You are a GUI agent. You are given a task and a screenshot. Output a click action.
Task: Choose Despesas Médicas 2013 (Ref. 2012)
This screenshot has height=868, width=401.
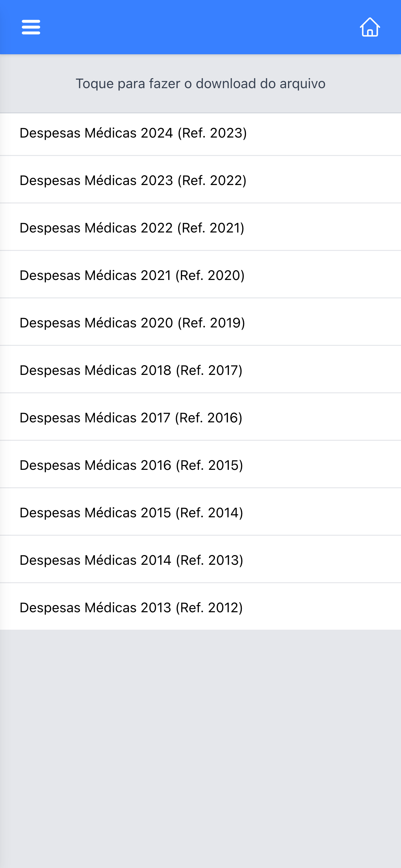tap(200, 607)
